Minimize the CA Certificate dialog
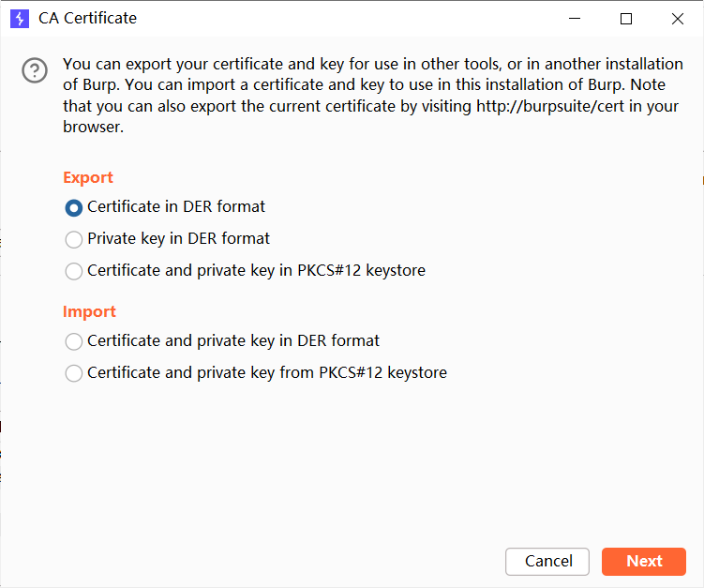The width and height of the screenshot is (704, 588). 576,18
